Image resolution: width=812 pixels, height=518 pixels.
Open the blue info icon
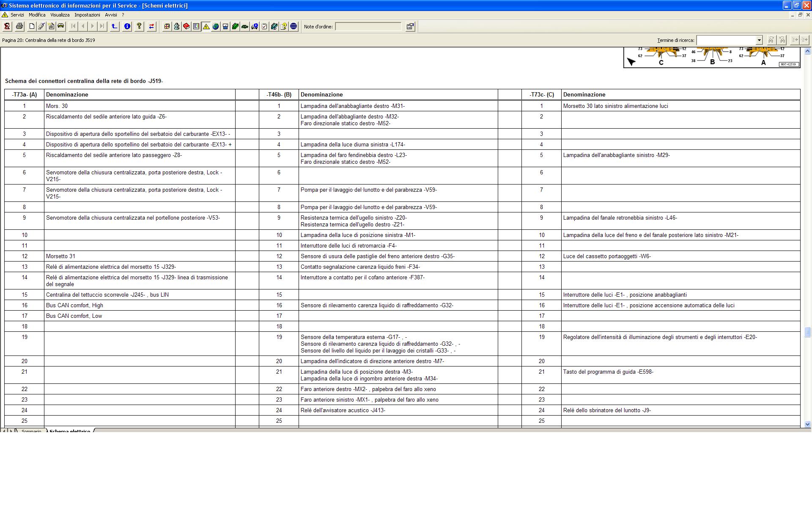[127, 26]
